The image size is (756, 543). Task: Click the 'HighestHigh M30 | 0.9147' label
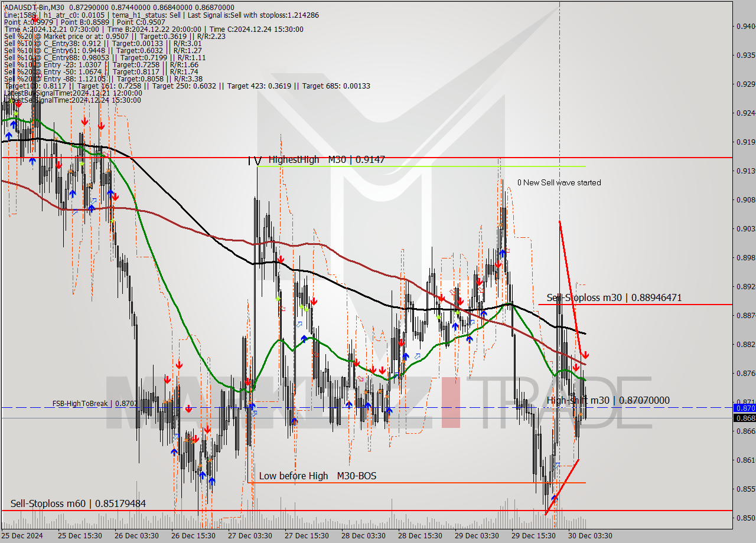coord(327,159)
